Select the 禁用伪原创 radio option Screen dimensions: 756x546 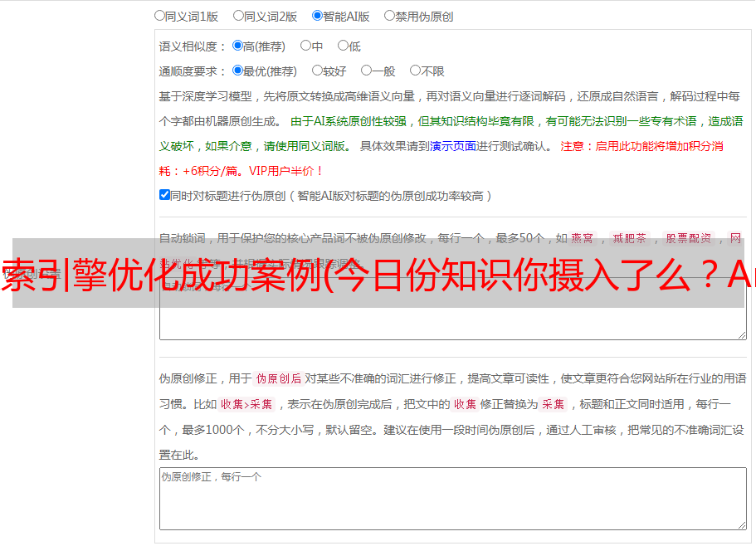(389, 16)
